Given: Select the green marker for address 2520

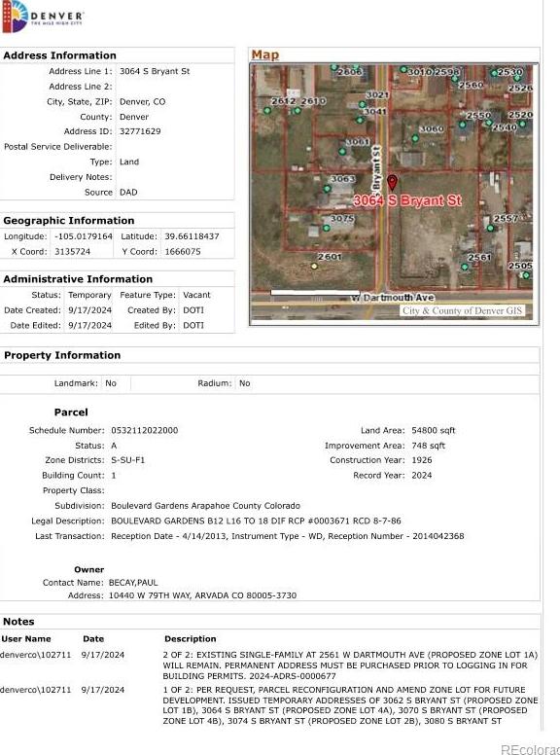Looking at the screenshot, I should point(522,124).
